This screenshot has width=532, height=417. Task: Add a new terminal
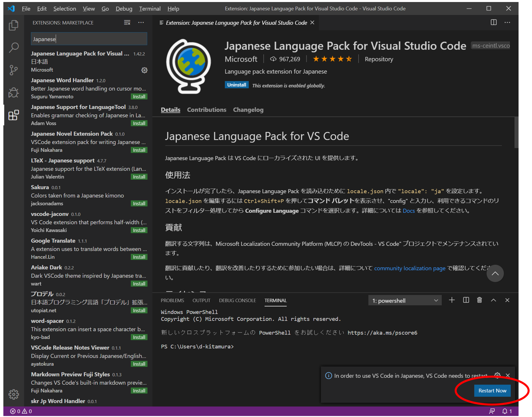452,300
